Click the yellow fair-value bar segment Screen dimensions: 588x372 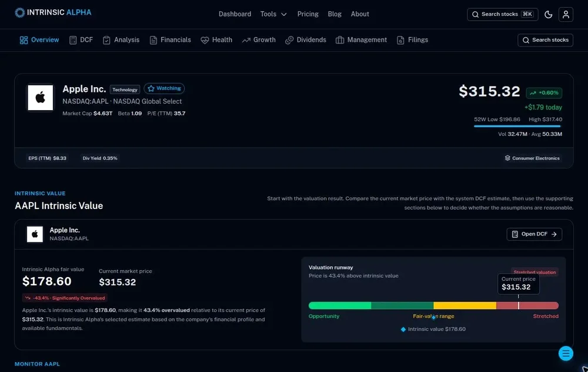(x=465, y=305)
